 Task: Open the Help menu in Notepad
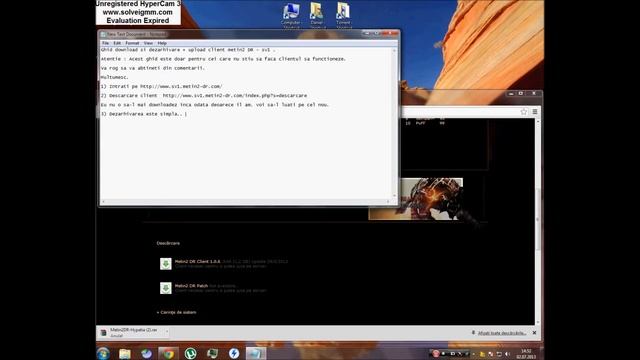pos(162,43)
